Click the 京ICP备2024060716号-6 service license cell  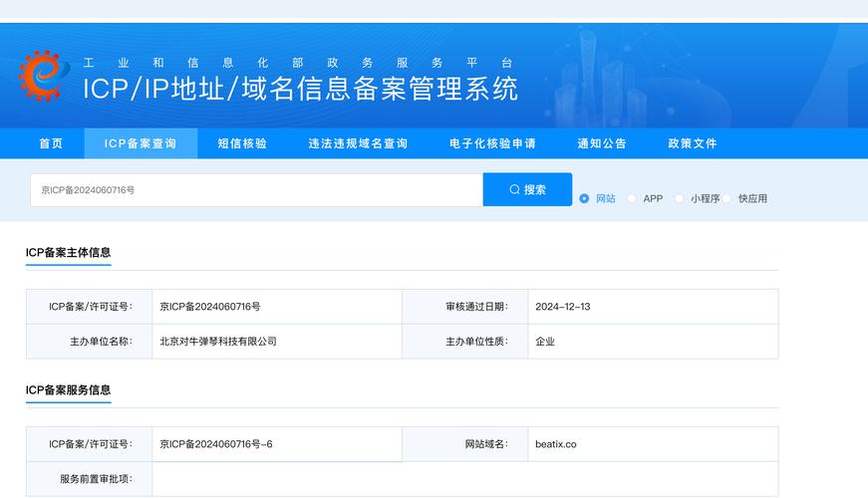[x=216, y=444]
